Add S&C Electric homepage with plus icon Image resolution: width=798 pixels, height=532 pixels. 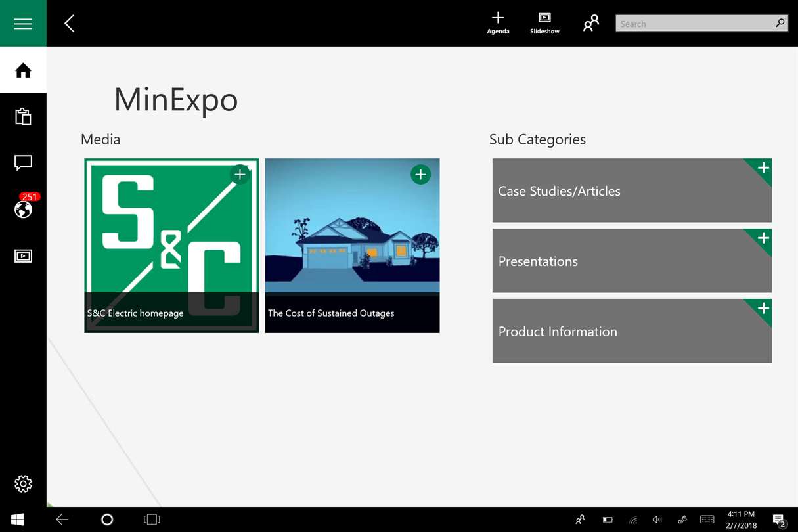[x=240, y=175]
